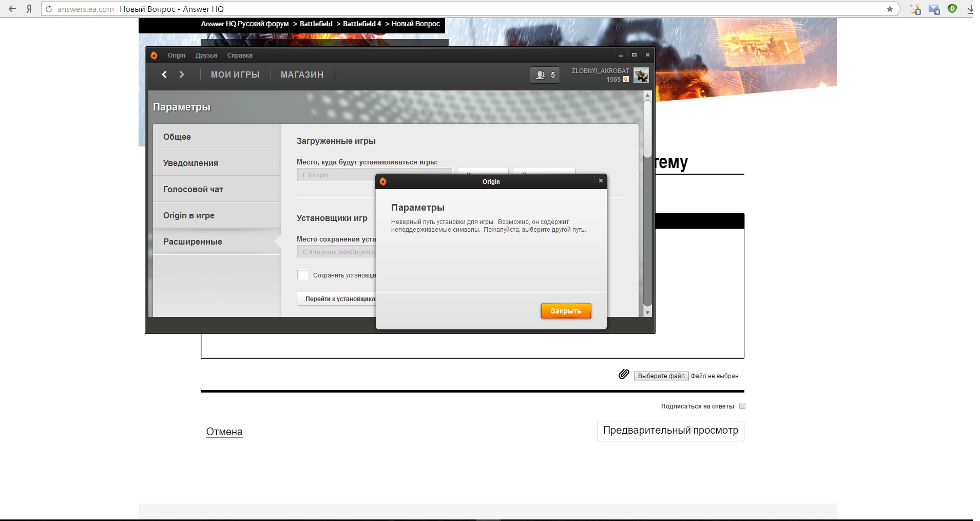Open the mail extension with badge 4
Screen dimensions: 980x521
pos(934,9)
